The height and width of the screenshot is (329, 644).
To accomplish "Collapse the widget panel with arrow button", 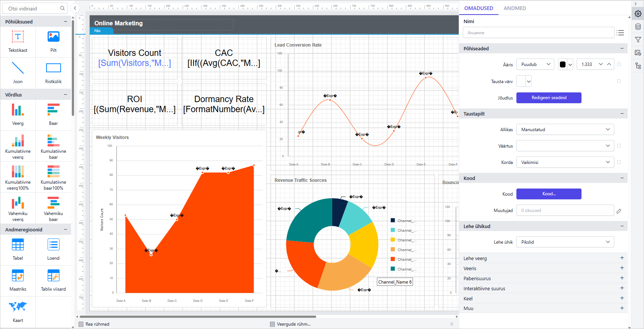I will click(x=75, y=8).
